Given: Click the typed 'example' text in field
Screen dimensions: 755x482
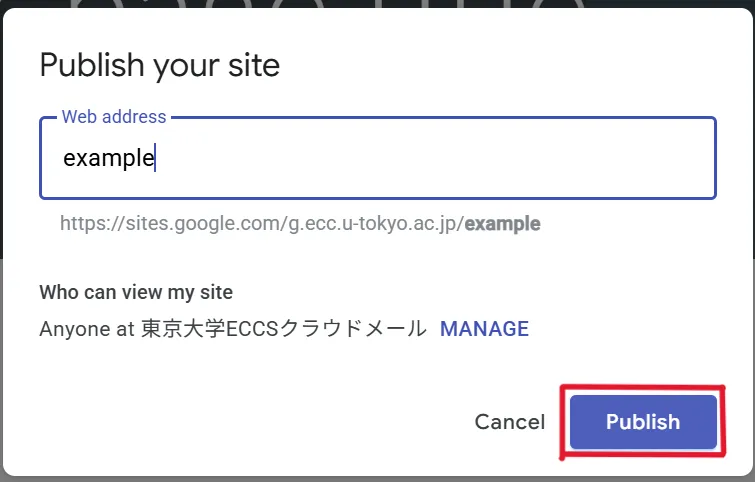Looking at the screenshot, I should [x=108, y=158].
